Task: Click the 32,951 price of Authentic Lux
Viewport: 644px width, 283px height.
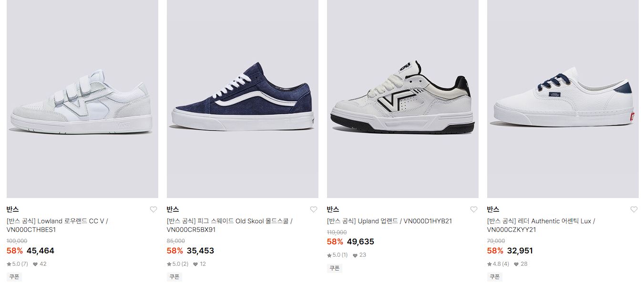Action: tap(520, 251)
